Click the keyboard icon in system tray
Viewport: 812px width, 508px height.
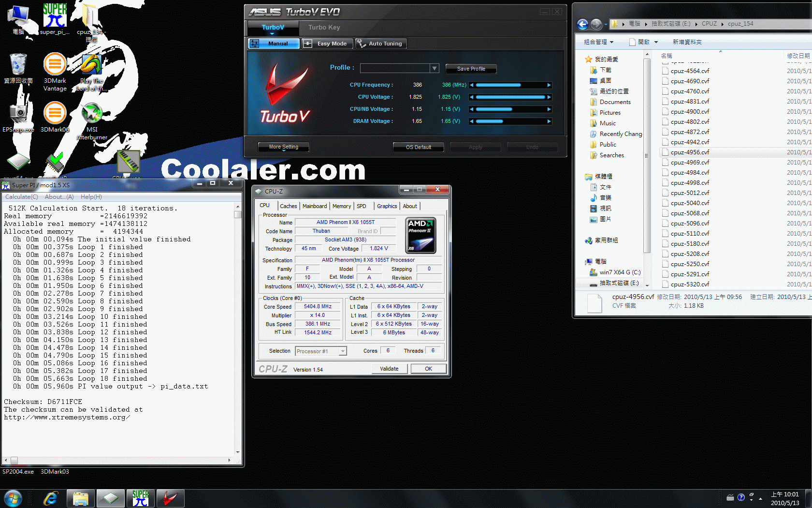pyautogui.click(x=730, y=497)
